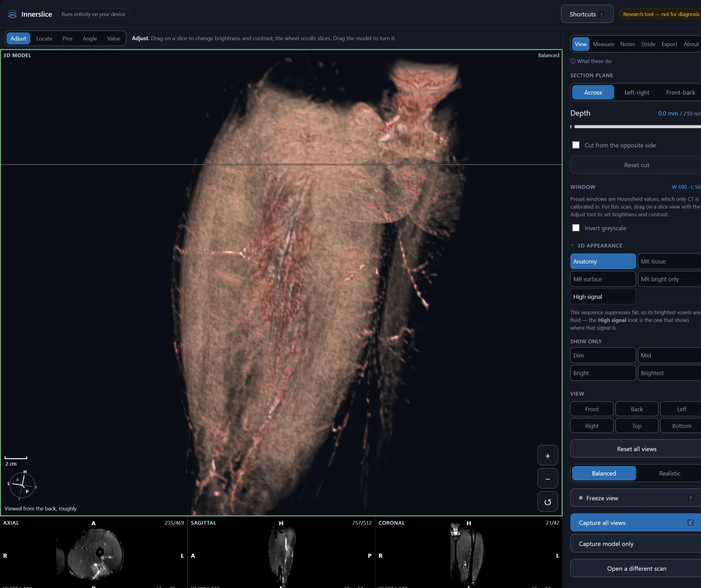Screen dimensions: 701x588
Task: Reset the 3D model rotation icon
Action: click(x=547, y=502)
